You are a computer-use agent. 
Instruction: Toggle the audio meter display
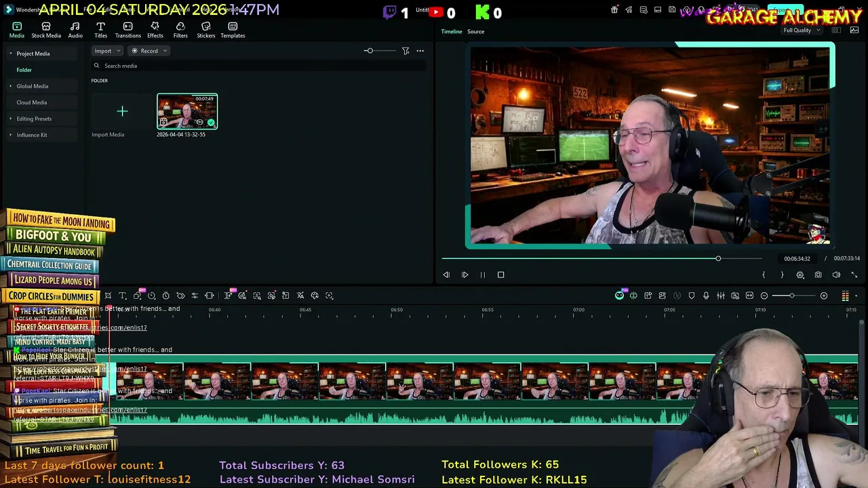(845, 296)
